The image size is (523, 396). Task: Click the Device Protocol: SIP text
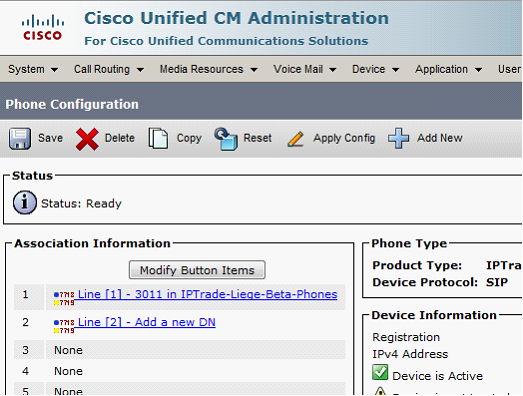point(440,282)
